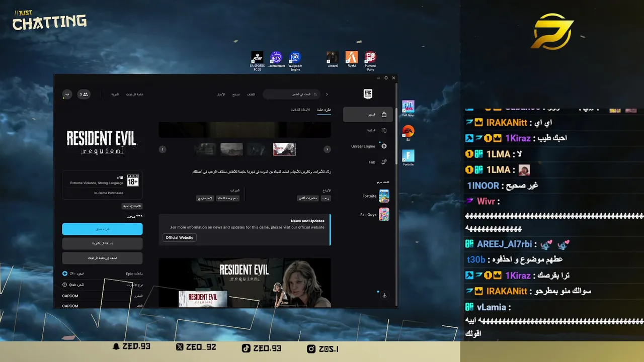
Task: Switch to the الأسئلة الشائعة FAQ tab
Action: pos(300,110)
